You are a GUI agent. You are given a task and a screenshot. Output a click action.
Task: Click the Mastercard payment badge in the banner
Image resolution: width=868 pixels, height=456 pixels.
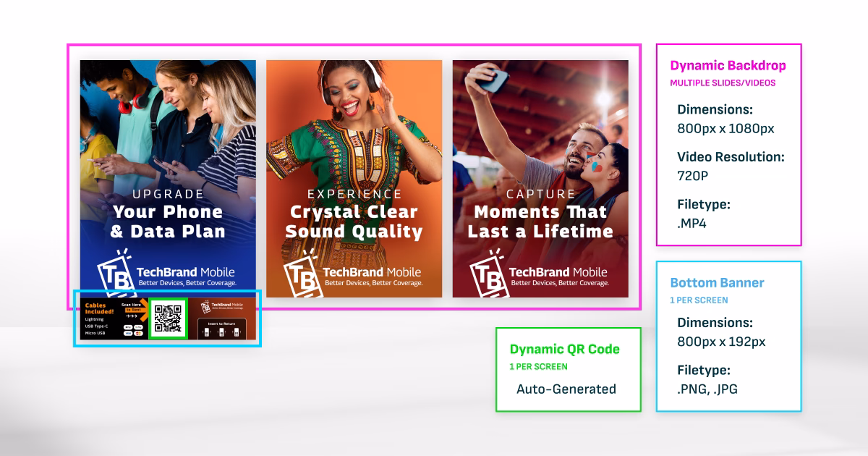click(138, 334)
